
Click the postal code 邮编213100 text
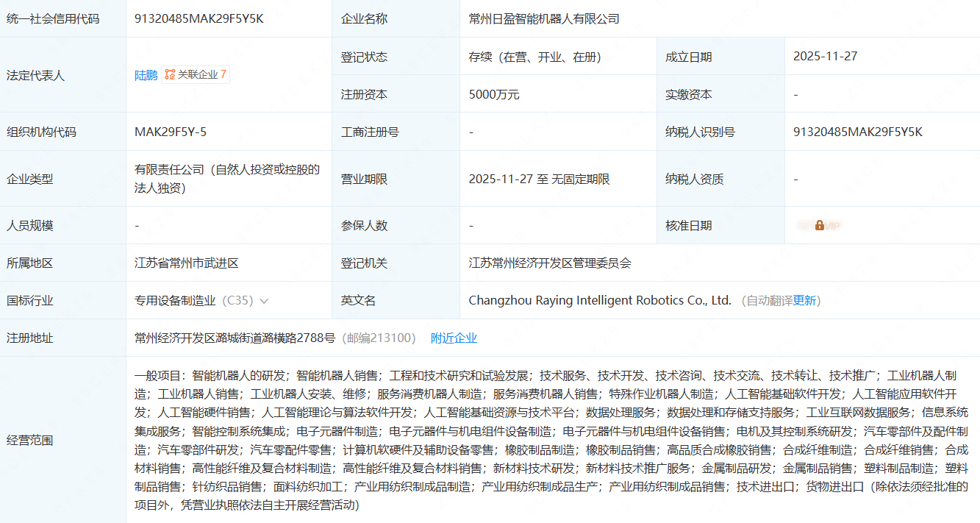381,338
